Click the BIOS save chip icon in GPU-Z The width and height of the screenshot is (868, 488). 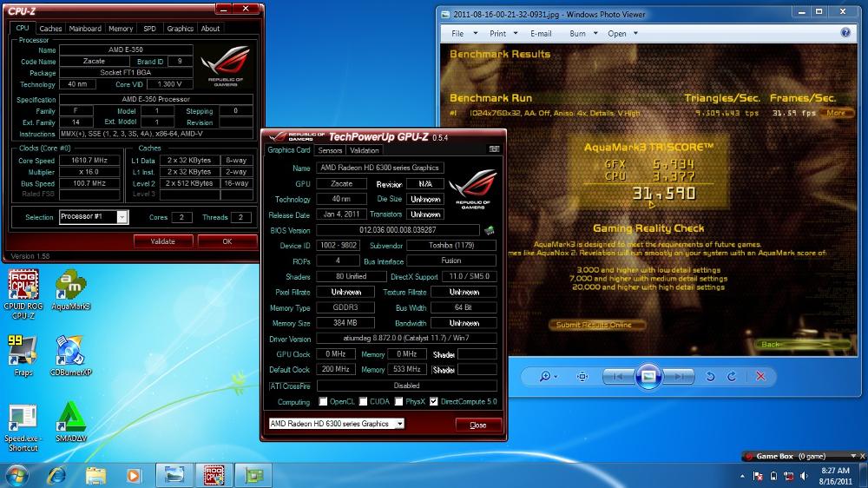pos(490,230)
